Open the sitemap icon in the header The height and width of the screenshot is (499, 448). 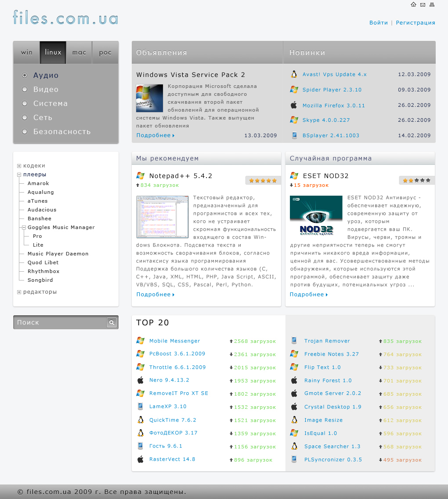432,4
